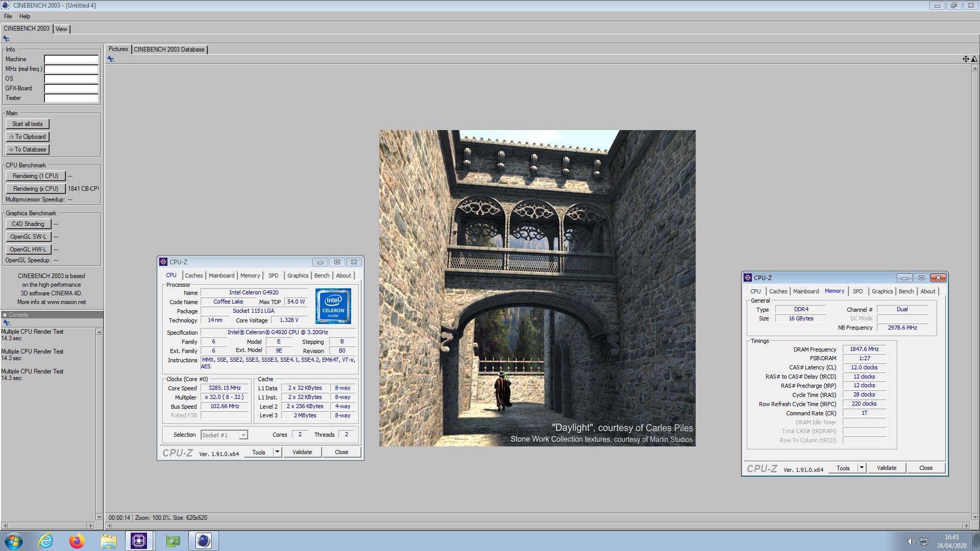The height and width of the screenshot is (551, 980).
Task: Open About tab in left CPU-Z window
Action: 344,275
